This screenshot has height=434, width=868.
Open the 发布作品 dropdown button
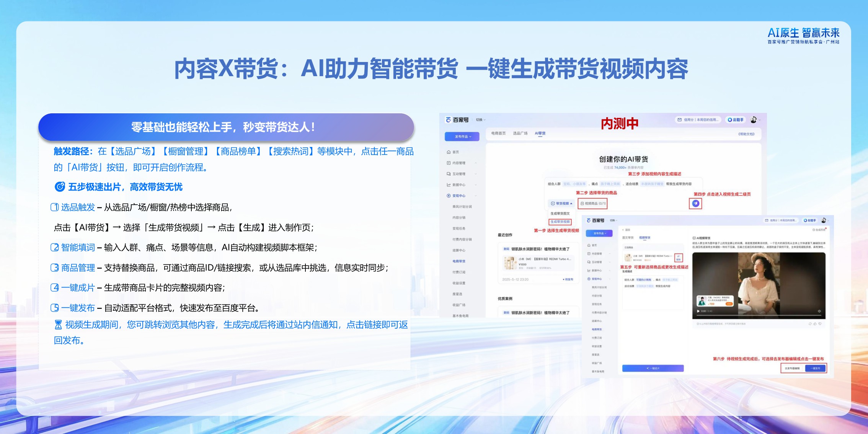(462, 137)
